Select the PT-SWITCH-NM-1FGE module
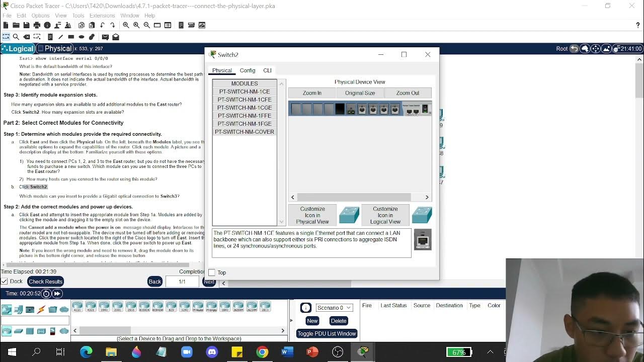The height and width of the screenshot is (362, 644). (245, 124)
